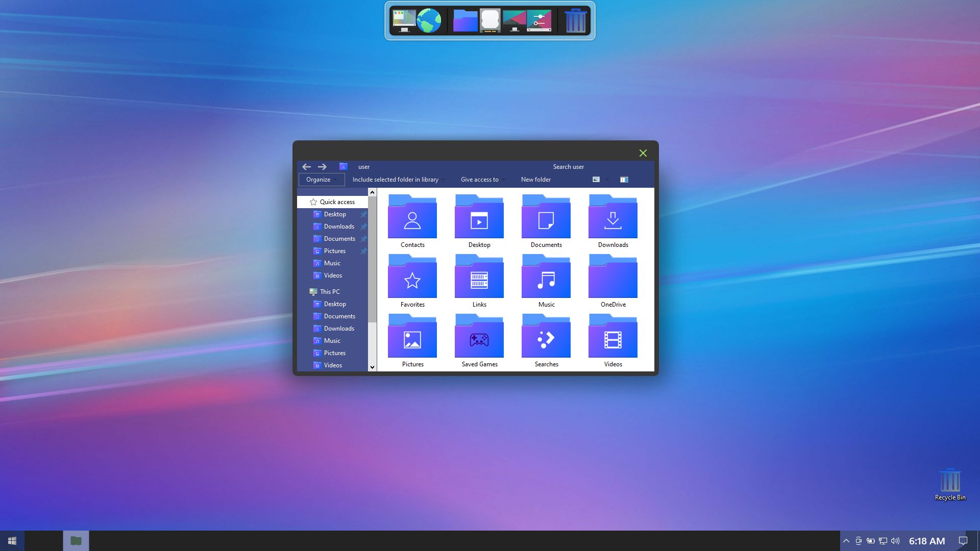Image resolution: width=980 pixels, height=551 pixels.
Task: Click the forward navigation arrow
Action: pyautogui.click(x=322, y=167)
